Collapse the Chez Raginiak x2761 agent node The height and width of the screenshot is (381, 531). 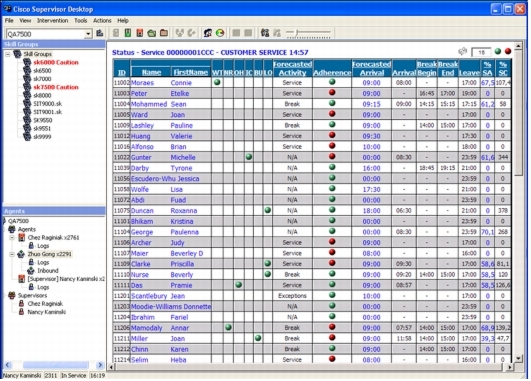pyautogui.click(x=12, y=237)
